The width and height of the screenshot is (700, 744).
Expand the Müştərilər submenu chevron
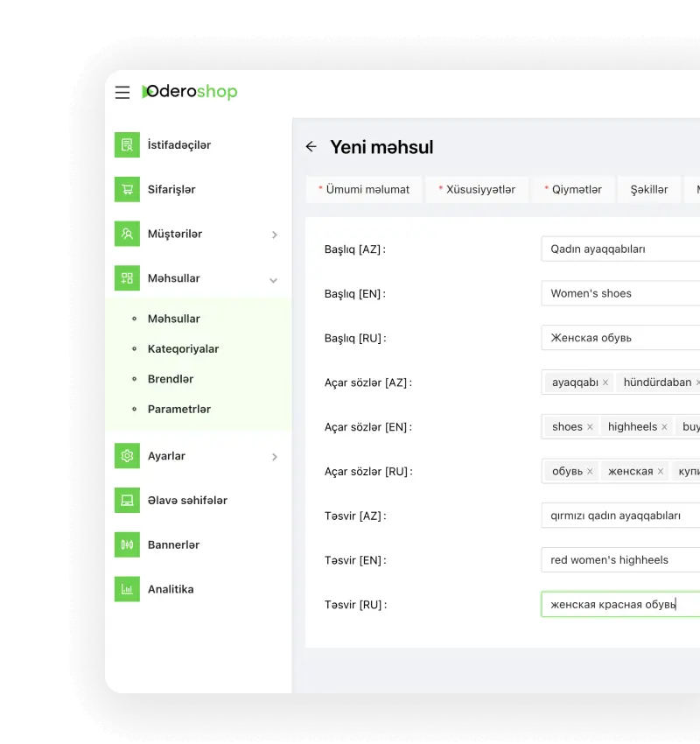[x=274, y=235]
